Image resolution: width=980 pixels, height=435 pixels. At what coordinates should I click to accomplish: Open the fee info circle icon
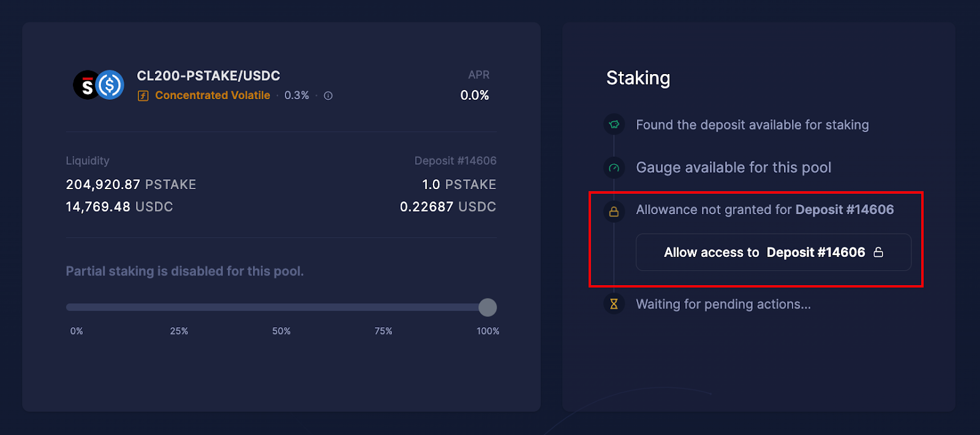(328, 95)
